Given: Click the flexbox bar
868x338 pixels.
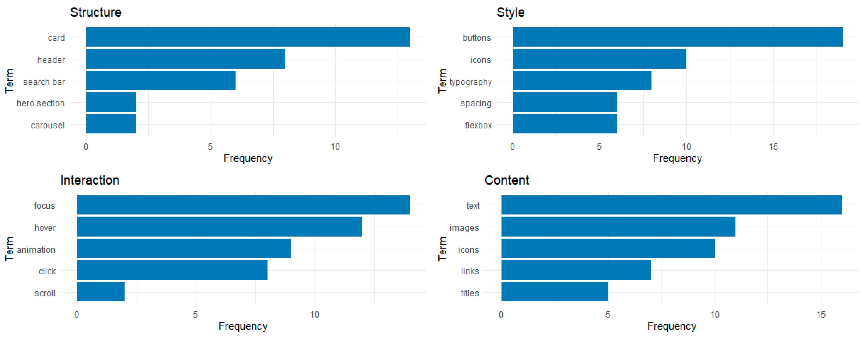Looking at the screenshot, I should click(565, 124).
